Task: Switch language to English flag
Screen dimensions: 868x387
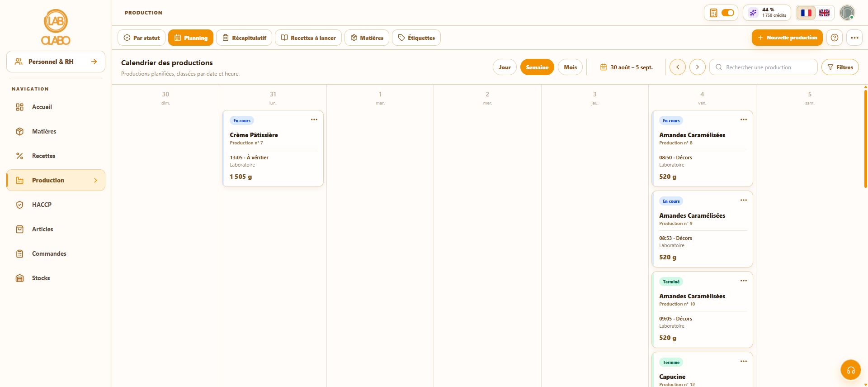Action: [825, 13]
